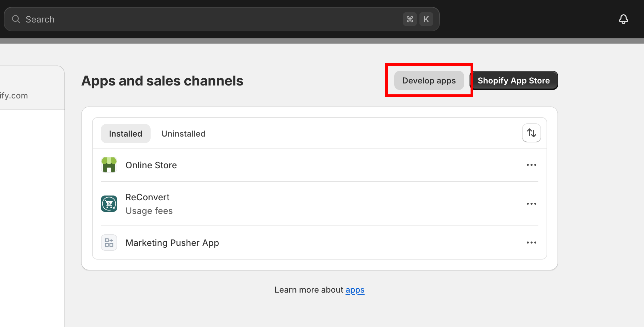644x327 pixels.
Task: Open the Online Store app icon
Action: [x=109, y=165]
